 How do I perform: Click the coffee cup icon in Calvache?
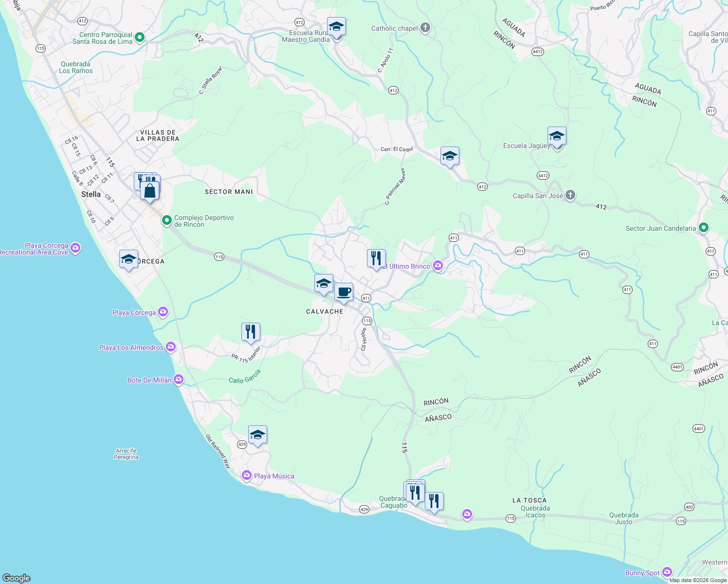(x=345, y=292)
